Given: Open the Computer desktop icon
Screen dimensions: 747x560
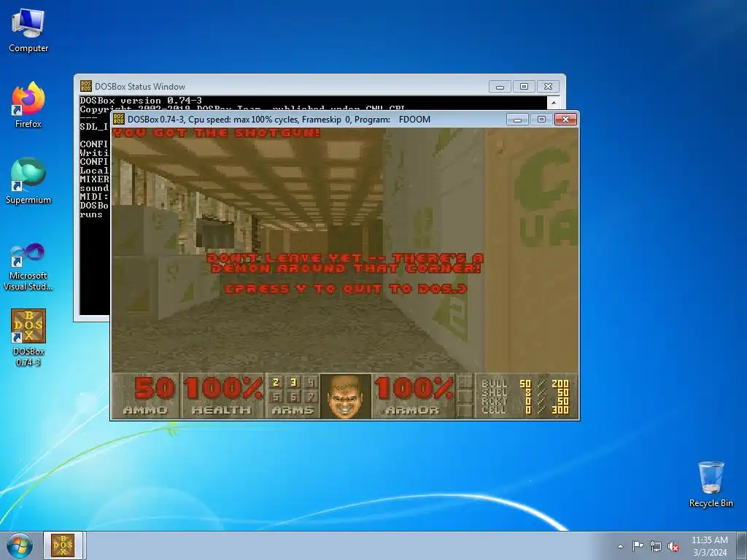Looking at the screenshot, I should point(28,31).
